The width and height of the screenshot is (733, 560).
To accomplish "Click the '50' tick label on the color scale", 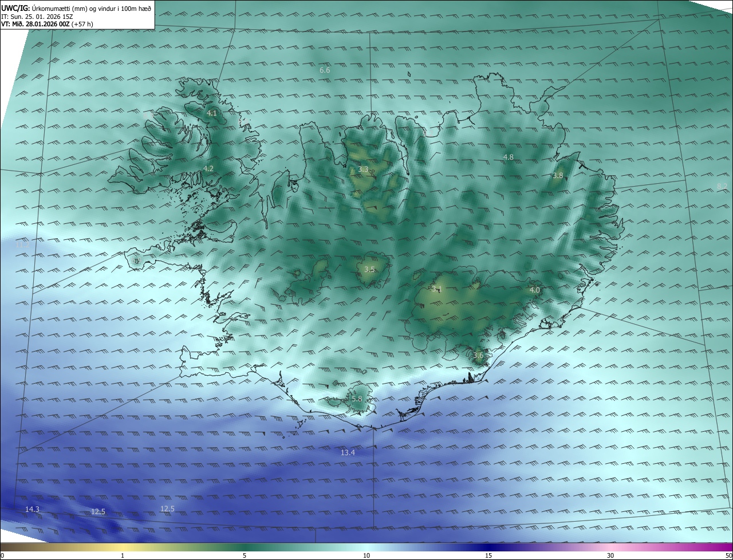I will (728, 555).
